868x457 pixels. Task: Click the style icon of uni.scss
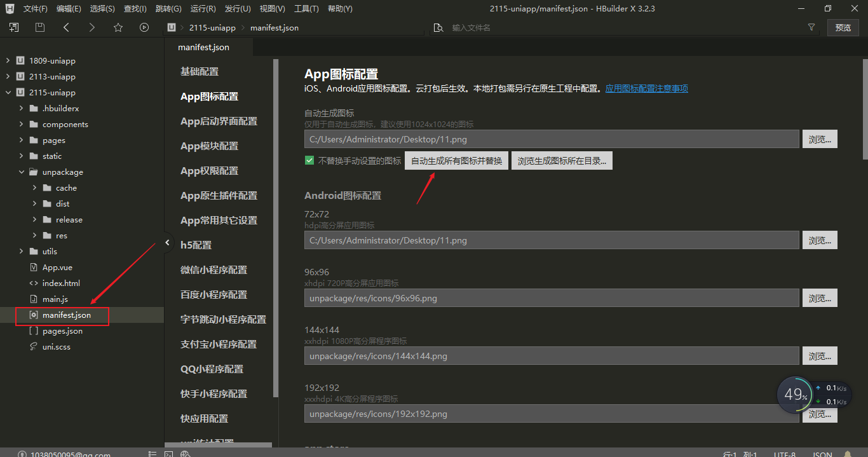click(x=34, y=347)
